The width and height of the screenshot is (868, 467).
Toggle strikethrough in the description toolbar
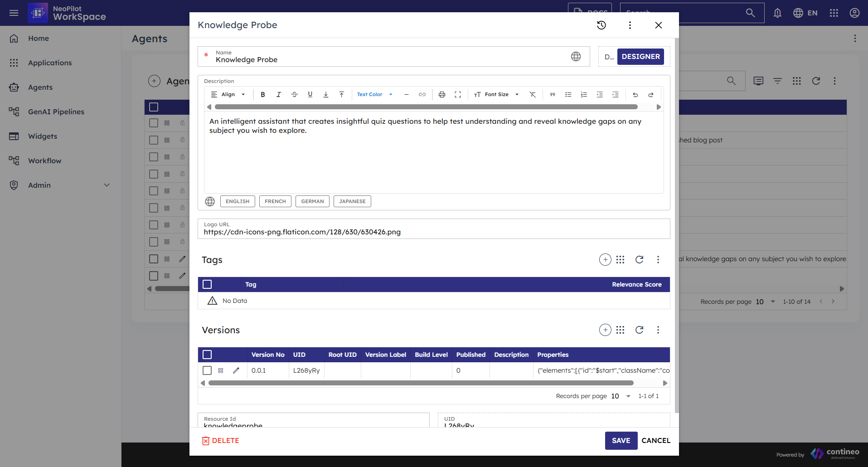(294, 94)
